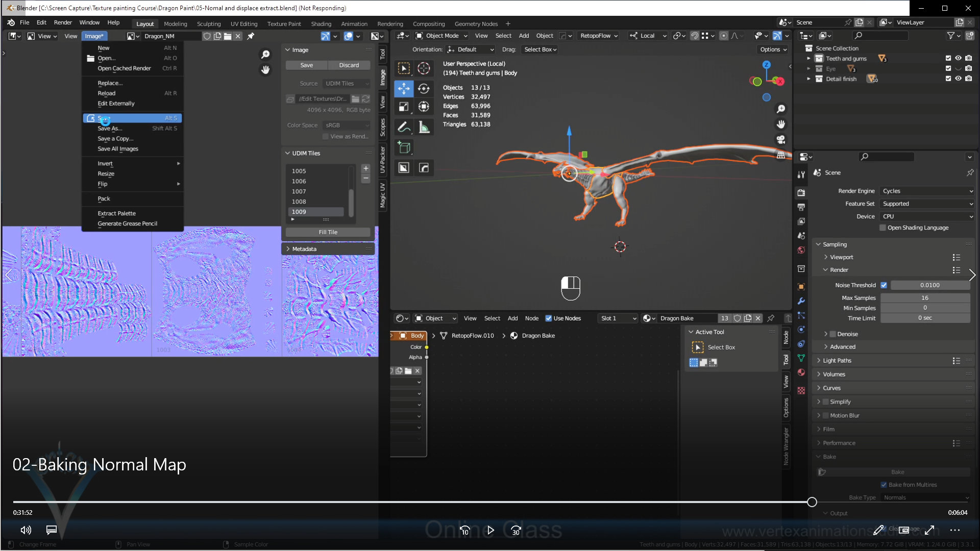Open Object Mode dropdown in viewport

pos(442,36)
